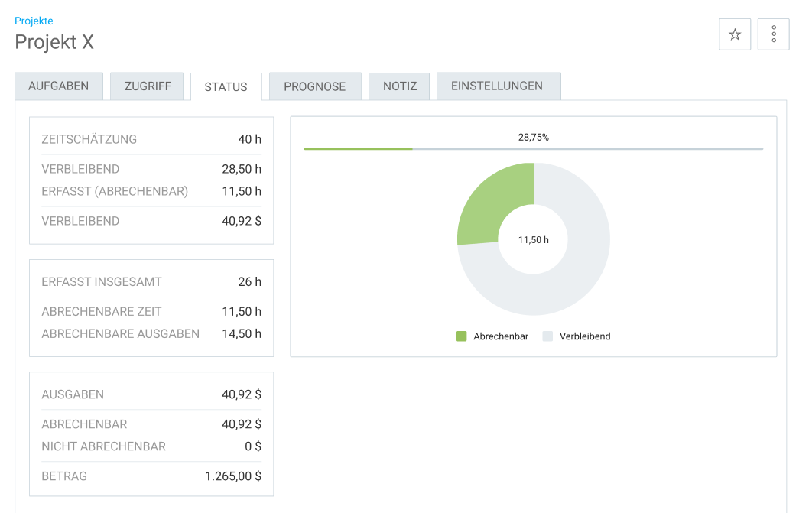The image size is (812, 513).
Task: Click the ZEITSCHÄTZUNG 40 h row
Action: pos(151,139)
